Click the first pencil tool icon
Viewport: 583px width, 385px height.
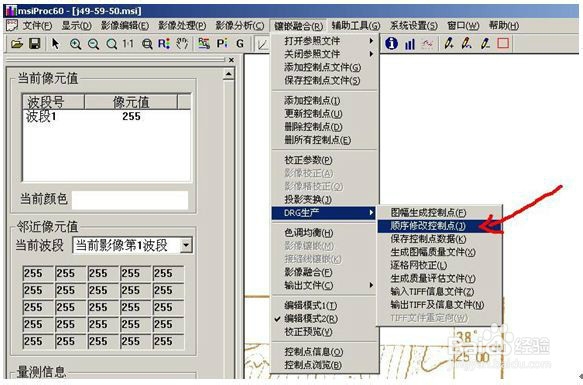tap(448, 44)
